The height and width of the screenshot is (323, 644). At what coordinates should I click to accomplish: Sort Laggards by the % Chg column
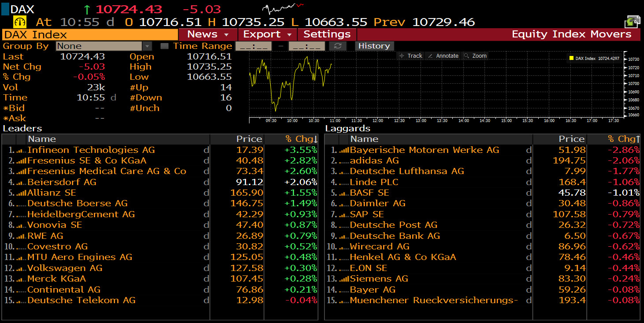click(614, 139)
